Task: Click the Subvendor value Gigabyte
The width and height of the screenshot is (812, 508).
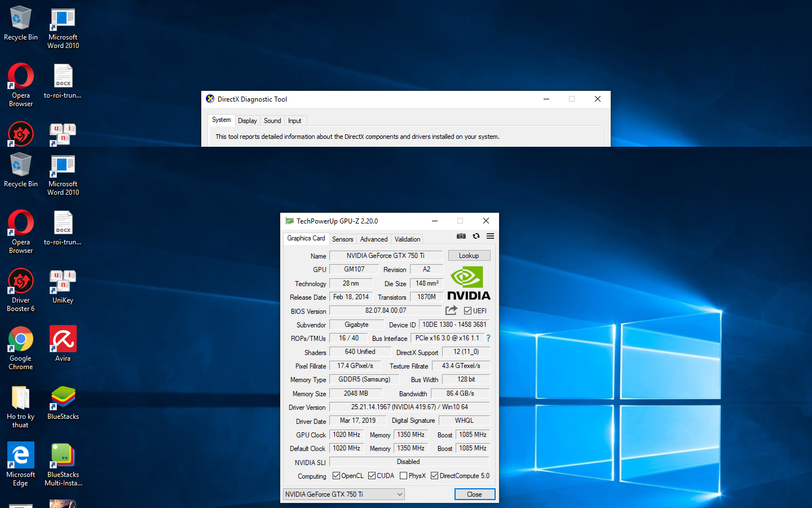Action: point(357,325)
